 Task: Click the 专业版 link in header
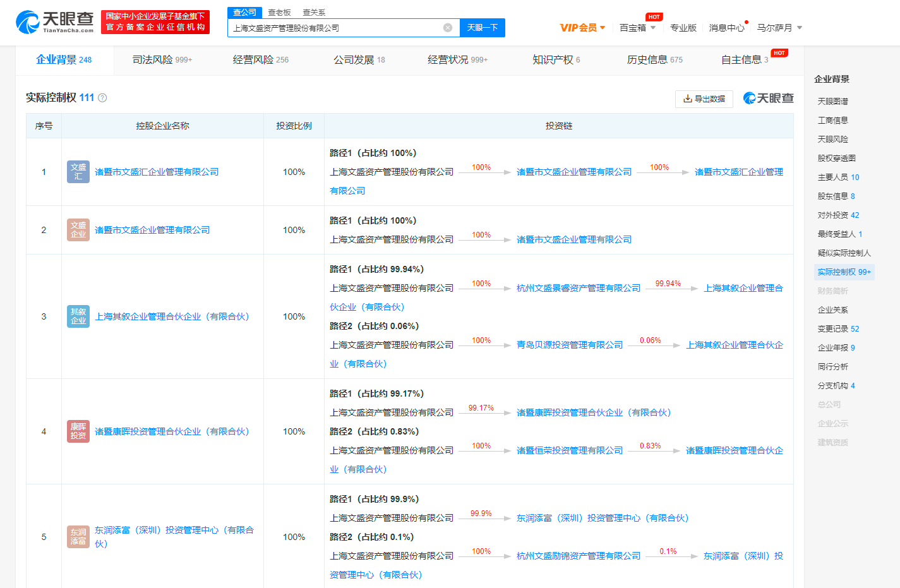coord(683,28)
